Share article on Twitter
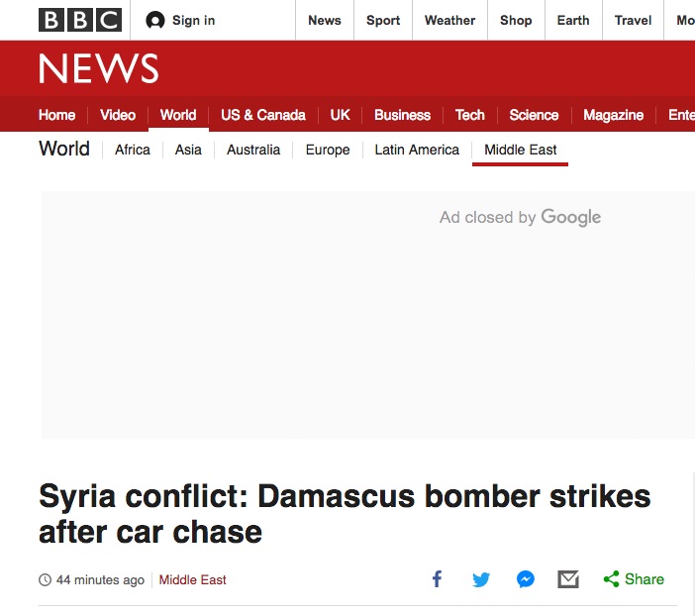Image resolution: width=695 pixels, height=616 pixels. coord(481,579)
